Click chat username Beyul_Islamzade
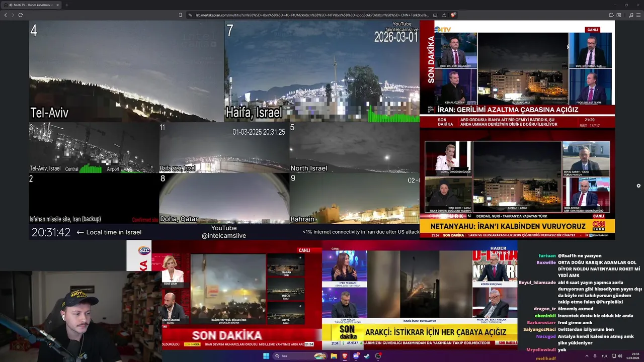Viewport: 644px width, 362px height. click(x=537, y=283)
